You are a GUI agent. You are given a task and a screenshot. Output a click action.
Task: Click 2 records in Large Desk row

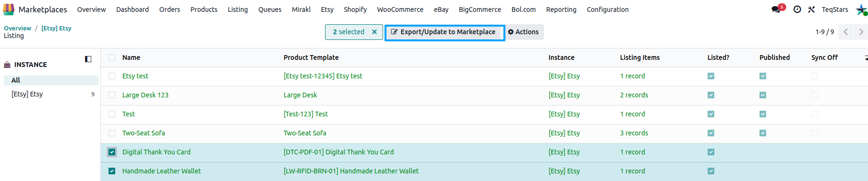pos(634,95)
